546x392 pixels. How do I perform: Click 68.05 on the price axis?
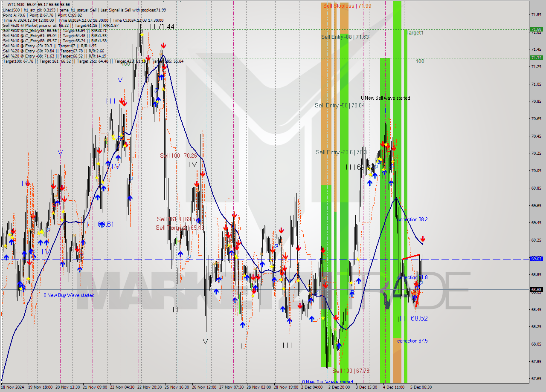coord(536,344)
